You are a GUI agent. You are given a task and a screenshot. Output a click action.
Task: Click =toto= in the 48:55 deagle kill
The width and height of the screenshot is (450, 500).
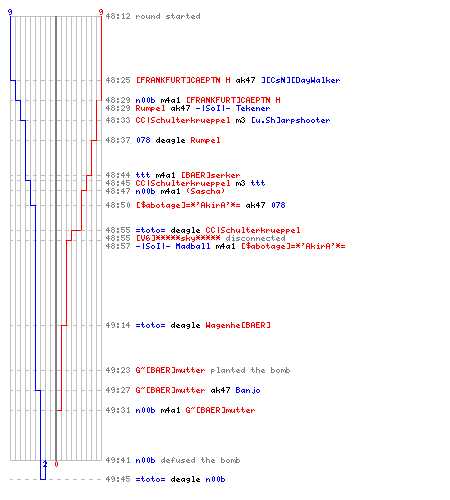[150, 230]
